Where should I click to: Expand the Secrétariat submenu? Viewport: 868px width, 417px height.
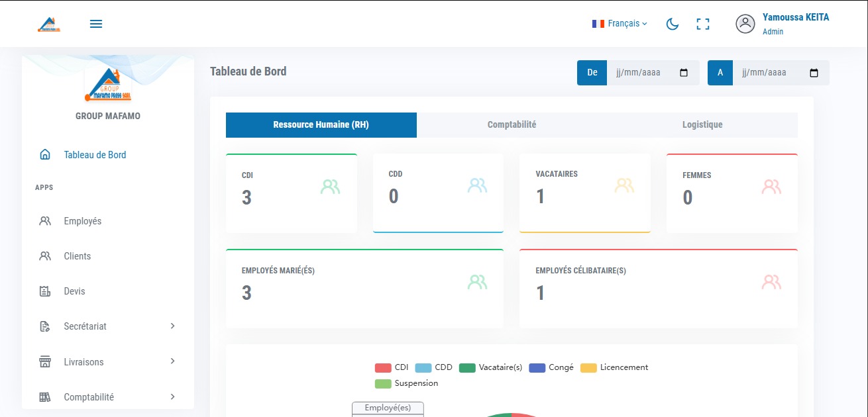coord(172,326)
